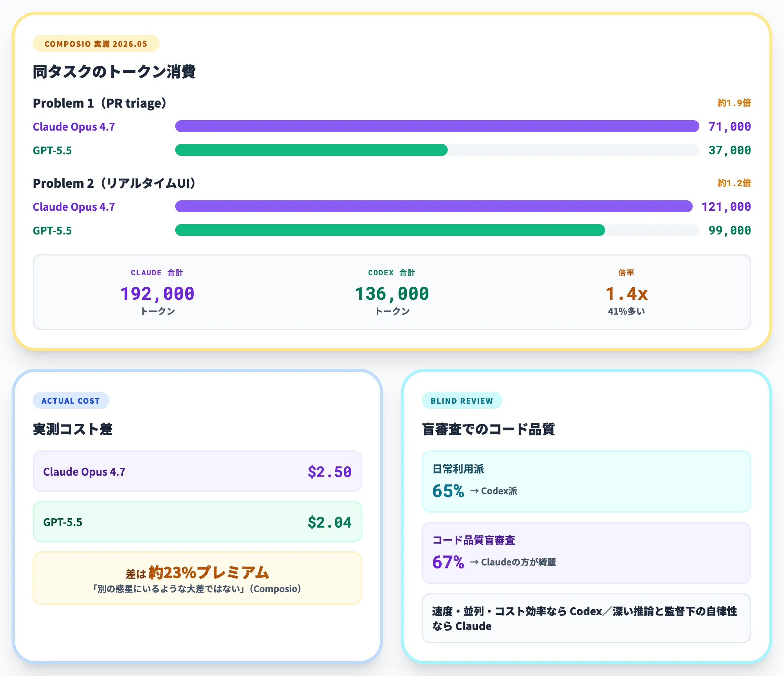
Task: Click the Claude Opus 4.7 label under Problem 2
Action: click(x=74, y=207)
